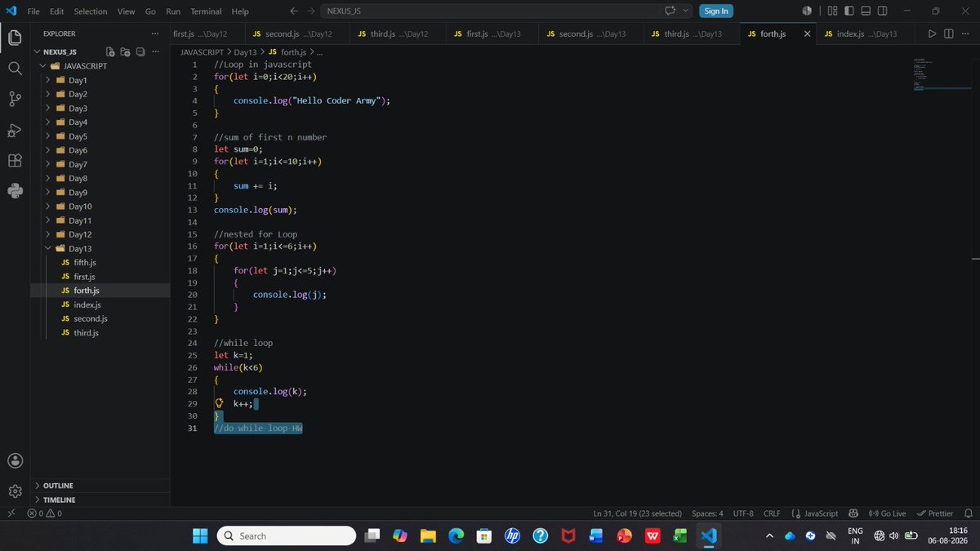
Task: Switch to the first.js Day13 tab
Action: [492, 33]
